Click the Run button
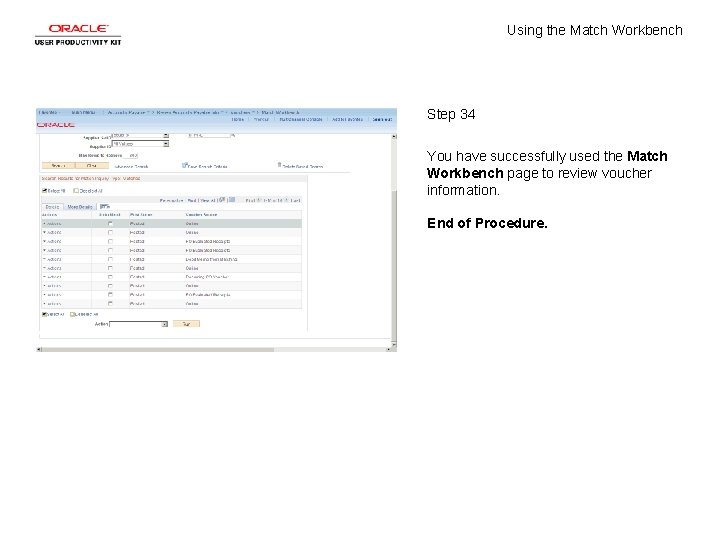The height and width of the screenshot is (540, 720). [186, 324]
